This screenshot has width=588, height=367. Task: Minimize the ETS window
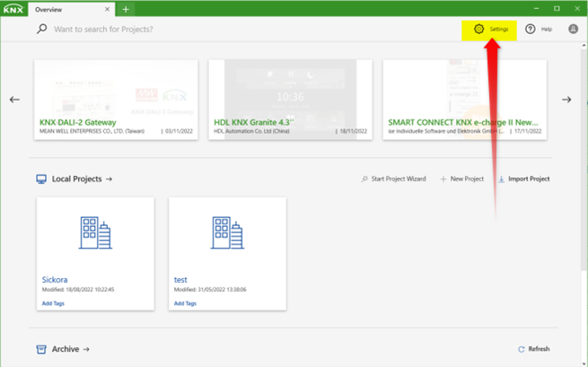(537, 9)
